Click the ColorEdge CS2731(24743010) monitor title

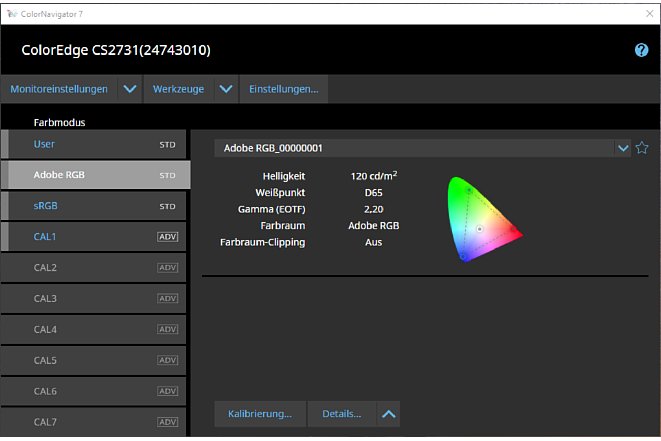[x=116, y=50]
